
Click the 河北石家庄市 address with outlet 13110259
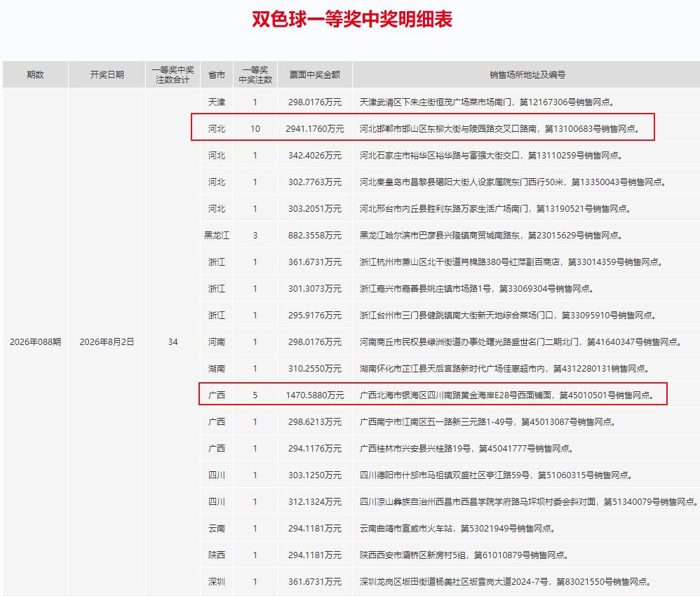492,156
